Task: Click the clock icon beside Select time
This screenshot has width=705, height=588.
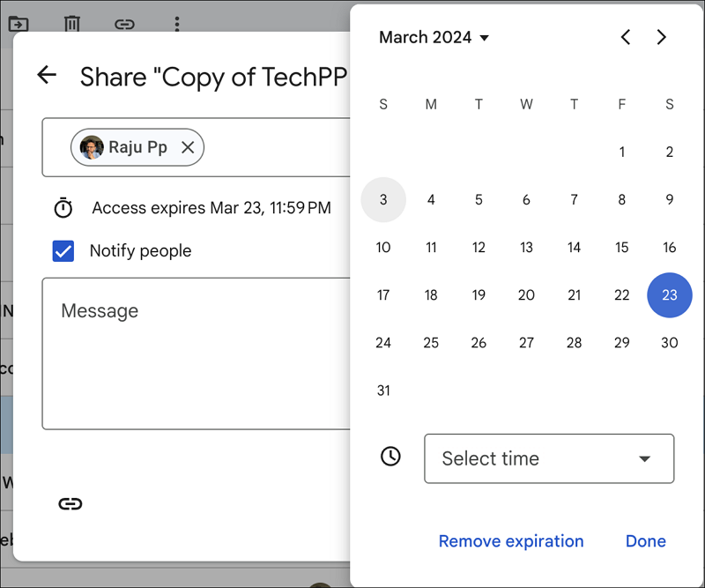Action: pyautogui.click(x=390, y=457)
